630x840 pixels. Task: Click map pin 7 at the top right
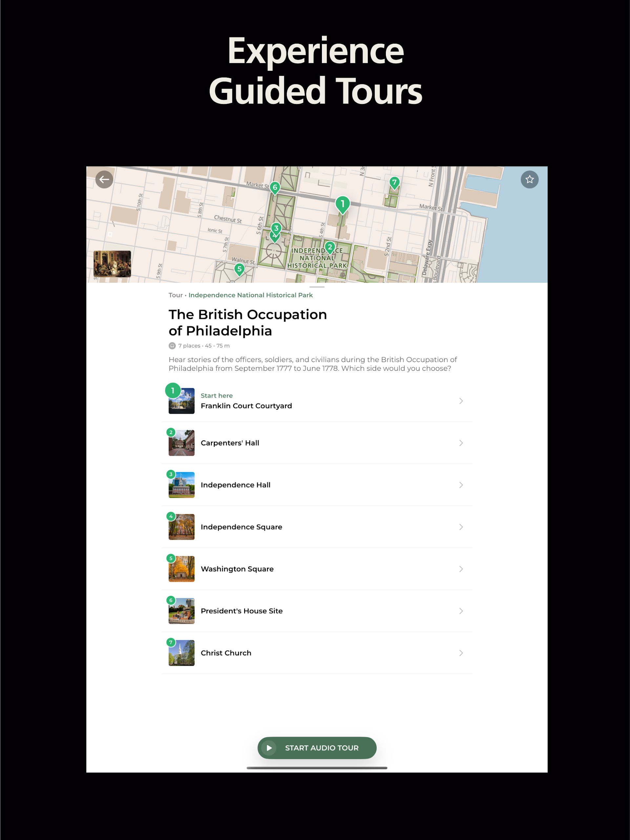click(x=394, y=183)
